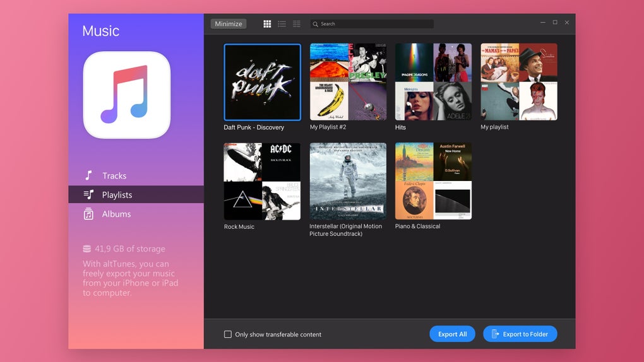Select the Piano & Classical playlist cover

(433, 181)
